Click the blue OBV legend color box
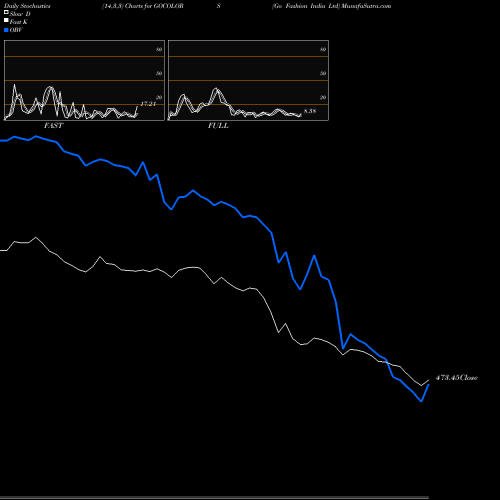 pos(6,30)
